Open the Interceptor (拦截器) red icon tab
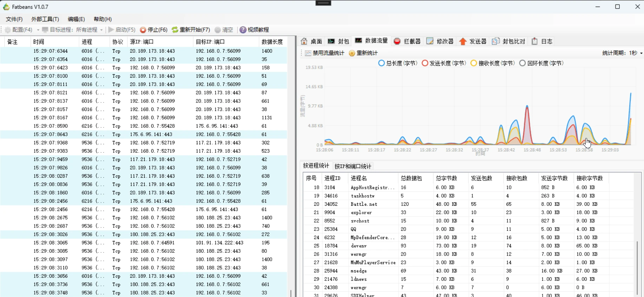 point(397,41)
